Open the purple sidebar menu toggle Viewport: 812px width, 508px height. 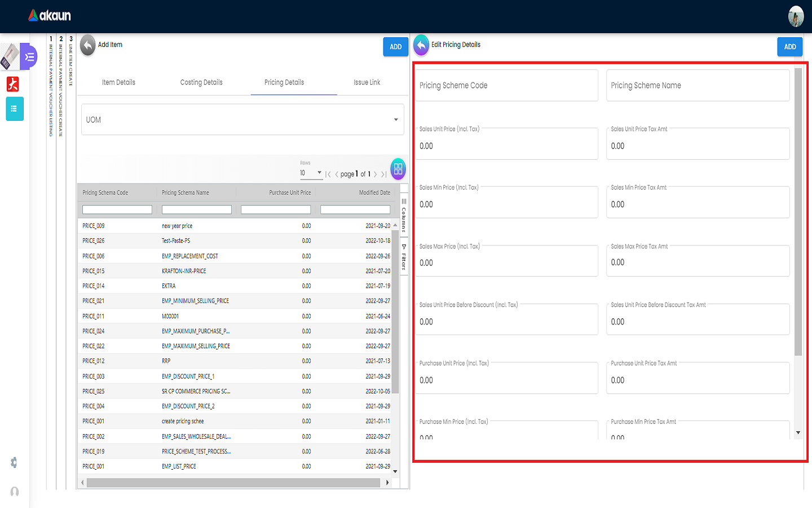[29, 56]
